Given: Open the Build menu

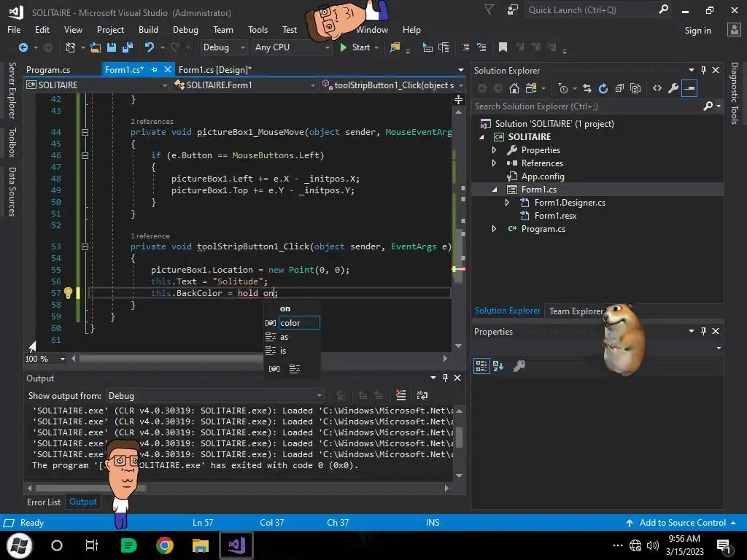Looking at the screenshot, I should (x=148, y=29).
